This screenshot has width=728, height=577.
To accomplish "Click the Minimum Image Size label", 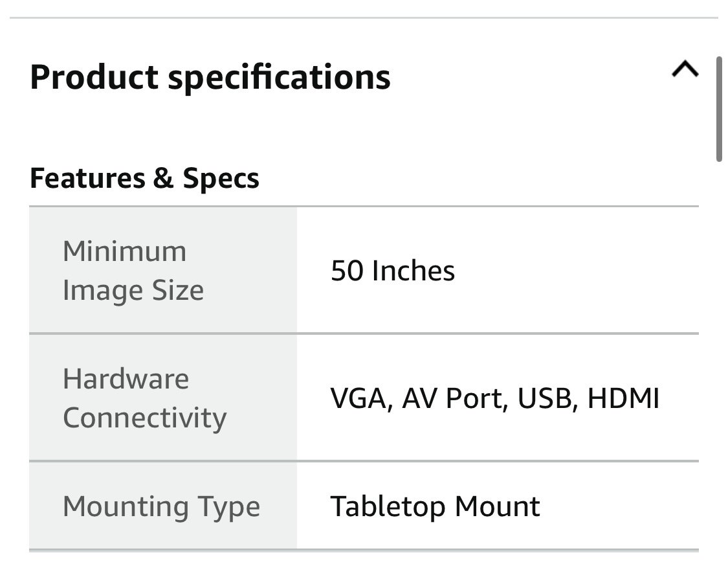I will (133, 271).
